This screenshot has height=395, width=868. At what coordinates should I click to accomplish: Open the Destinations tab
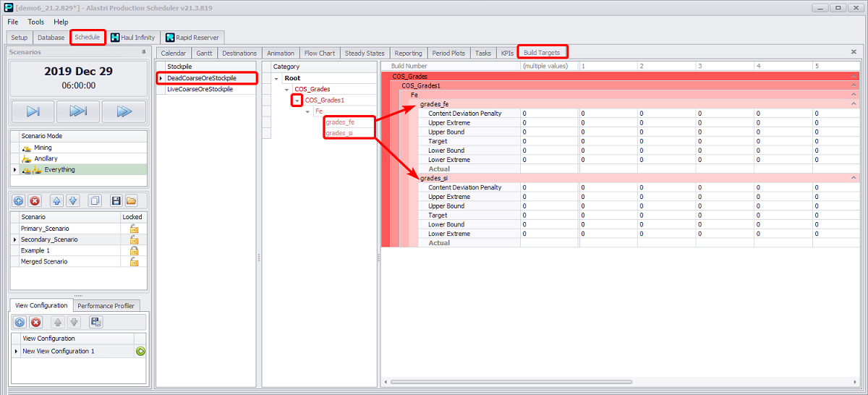[x=239, y=53]
